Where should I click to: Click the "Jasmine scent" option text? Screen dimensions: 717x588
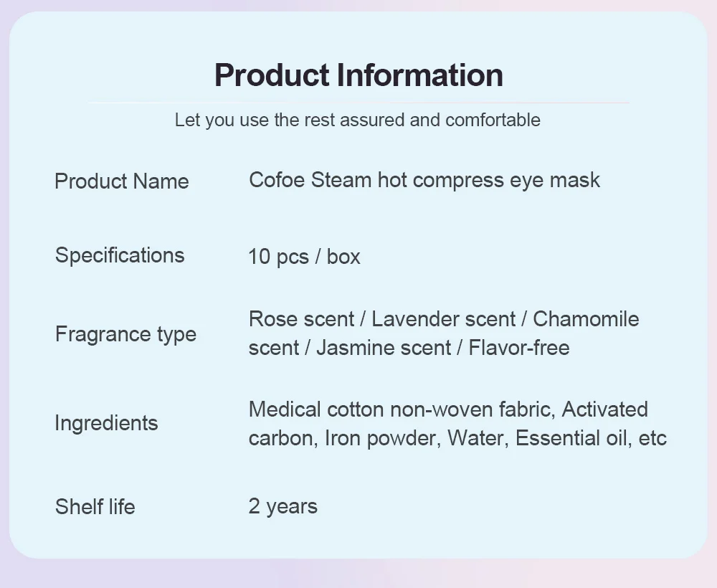pyautogui.click(x=384, y=348)
